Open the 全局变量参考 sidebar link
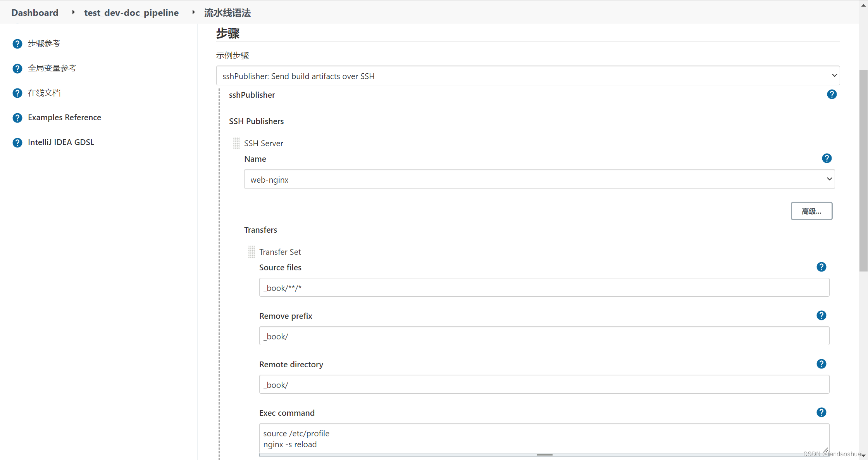 [x=52, y=68]
